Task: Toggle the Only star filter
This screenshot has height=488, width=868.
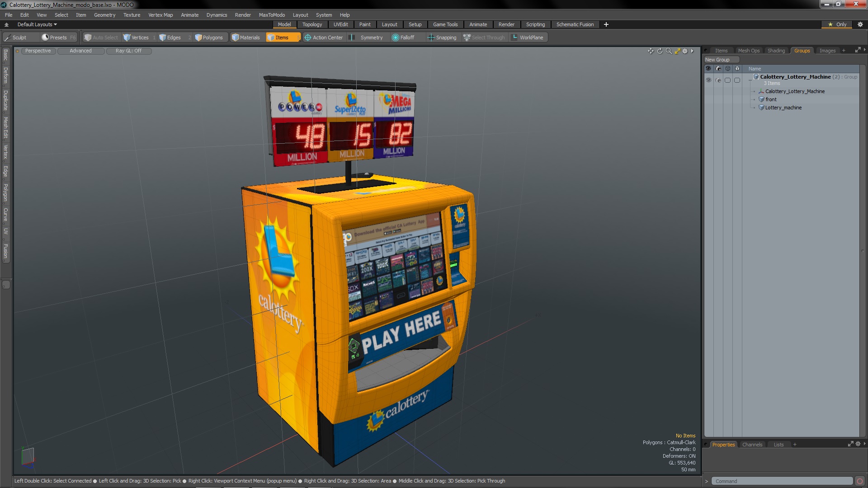Action: (x=837, y=24)
